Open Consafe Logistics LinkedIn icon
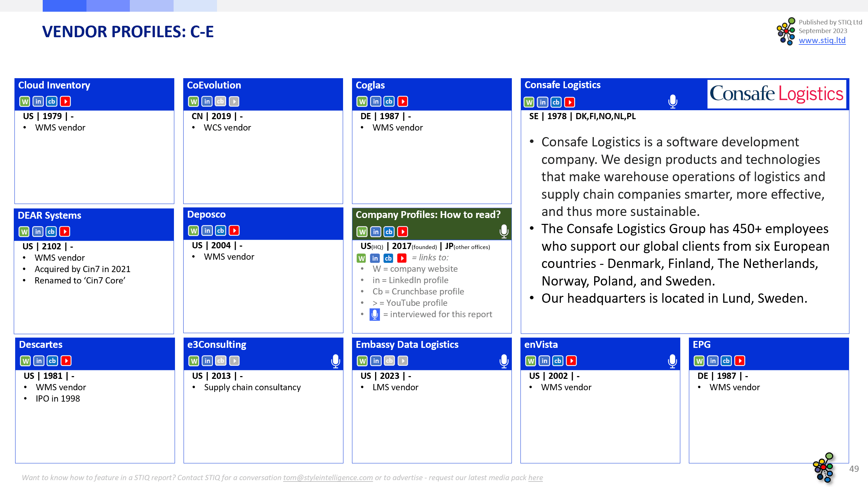Viewport: 868px width, 487px height. point(543,102)
